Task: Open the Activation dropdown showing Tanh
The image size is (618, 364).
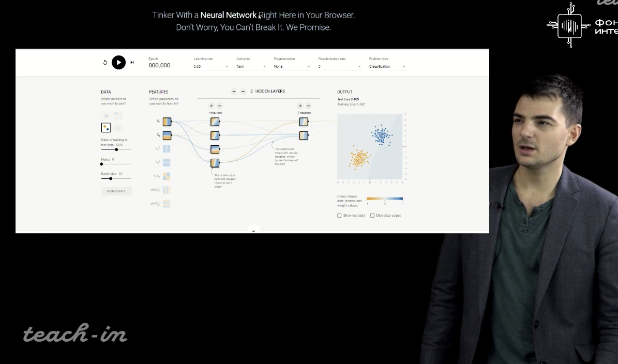Action: pyautogui.click(x=251, y=67)
